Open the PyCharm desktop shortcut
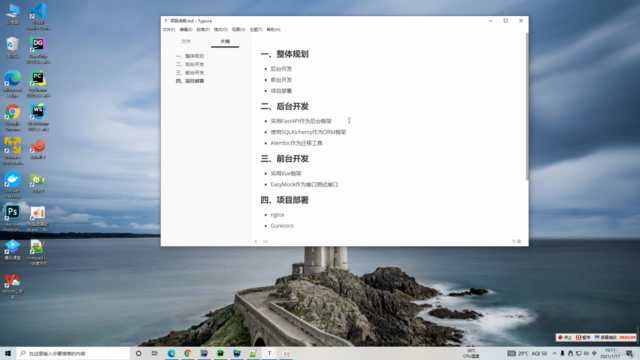The width and height of the screenshot is (640, 360). (38, 84)
